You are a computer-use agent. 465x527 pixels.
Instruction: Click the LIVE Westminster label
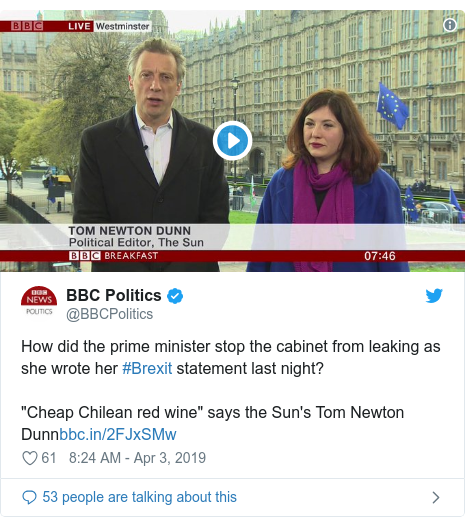(x=108, y=26)
